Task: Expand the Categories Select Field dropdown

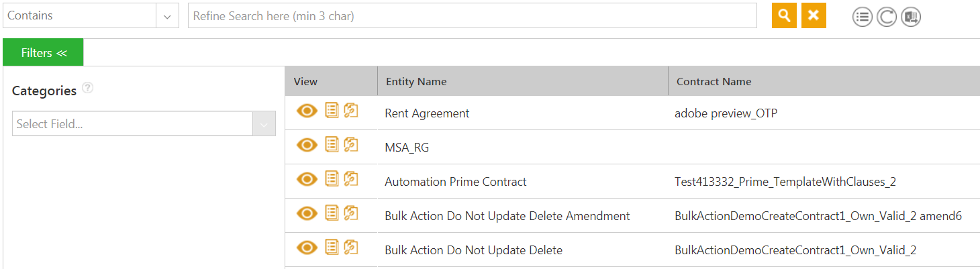Action: pos(264,124)
